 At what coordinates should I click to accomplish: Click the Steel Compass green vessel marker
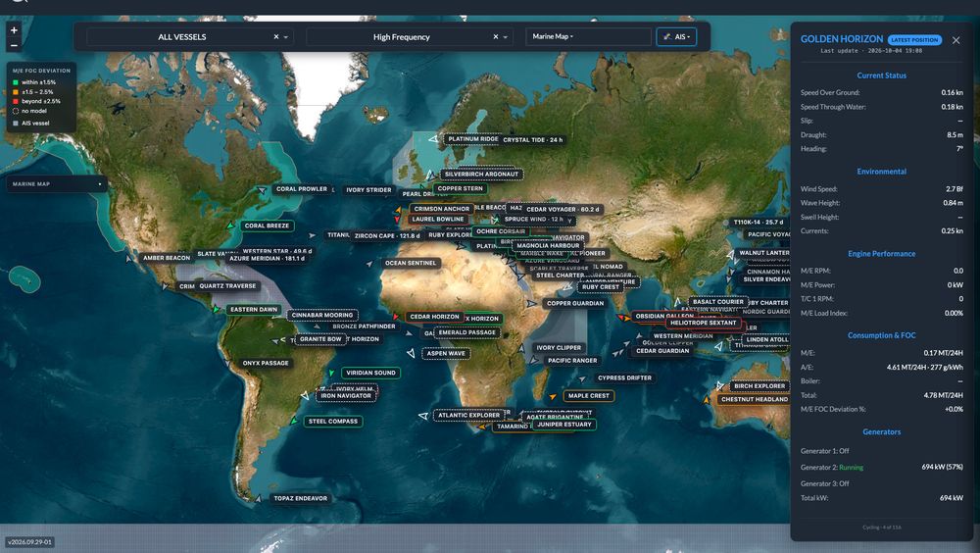click(294, 421)
